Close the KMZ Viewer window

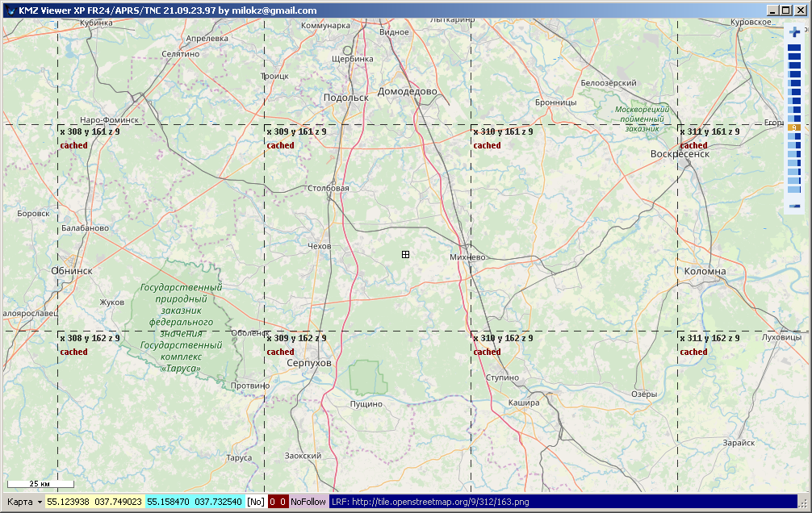pyautogui.click(x=800, y=10)
